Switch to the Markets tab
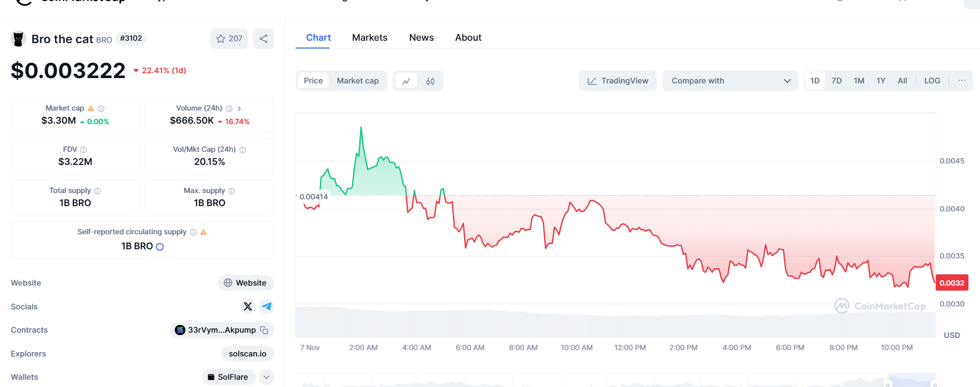 pyautogui.click(x=369, y=38)
